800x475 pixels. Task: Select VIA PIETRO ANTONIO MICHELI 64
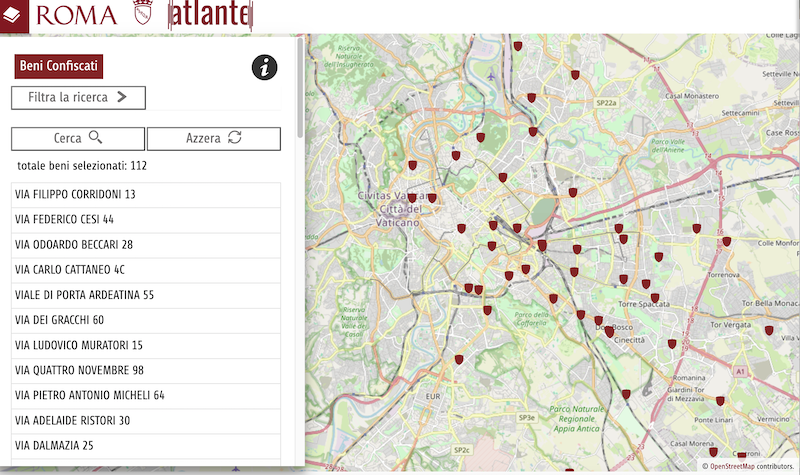pyautogui.click(x=146, y=395)
